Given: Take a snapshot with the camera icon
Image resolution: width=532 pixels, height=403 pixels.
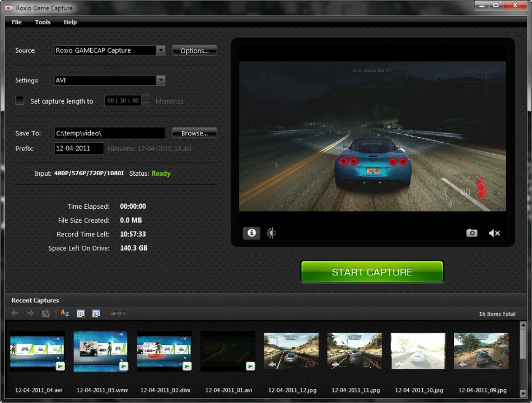Looking at the screenshot, I should (x=472, y=233).
